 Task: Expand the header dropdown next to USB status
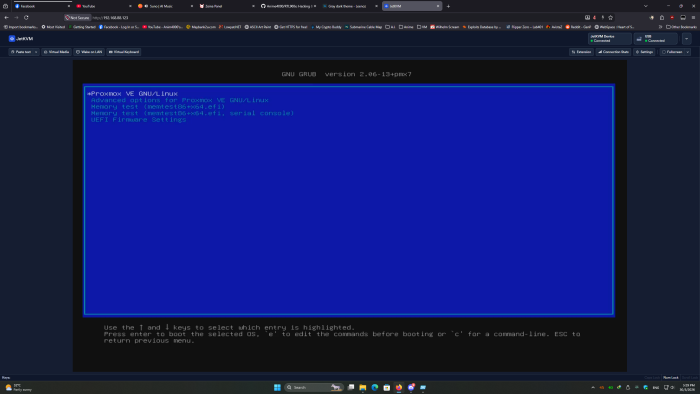click(687, 39)
